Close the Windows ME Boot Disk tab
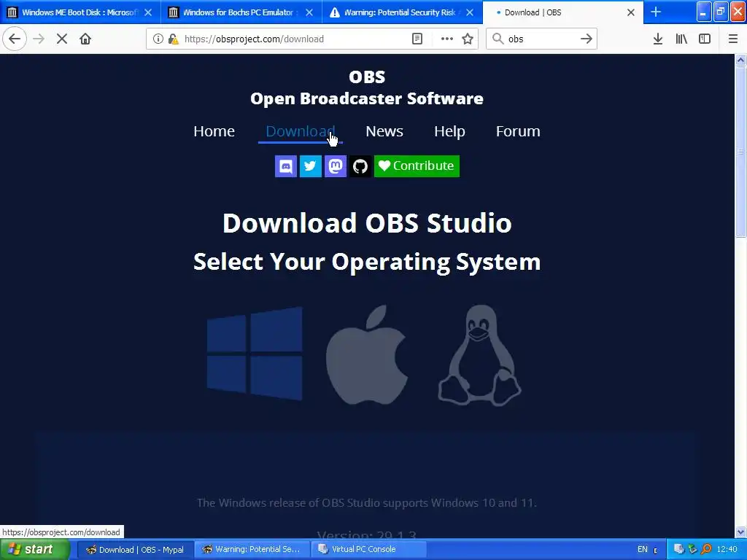The image size is (747, 560). pos(148,12)
